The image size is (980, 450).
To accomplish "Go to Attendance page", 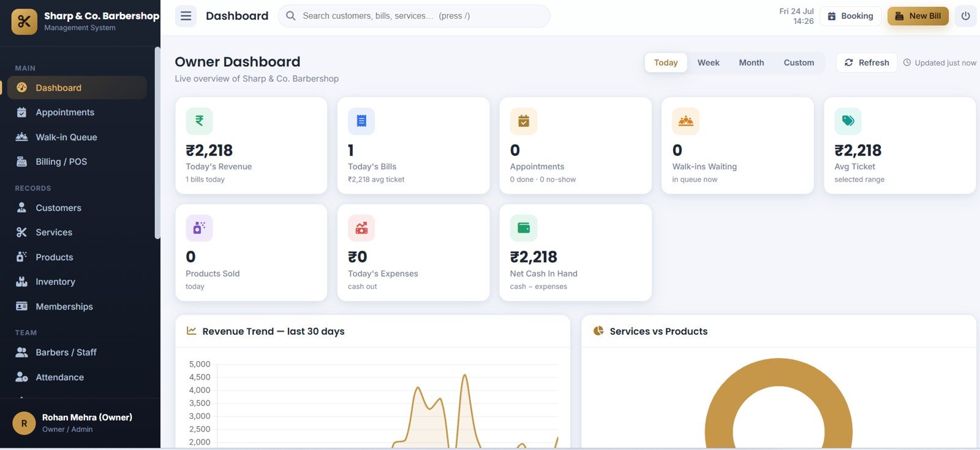I will tap(77, 377).
